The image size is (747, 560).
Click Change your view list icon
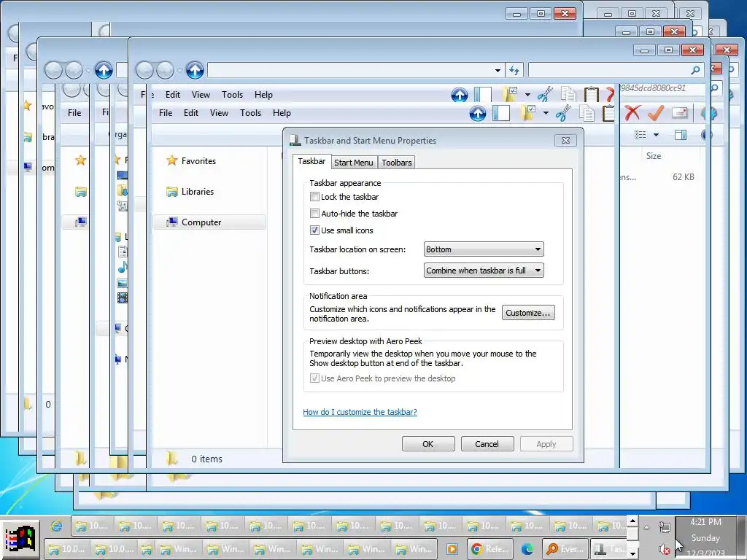[x=640, y=135]
